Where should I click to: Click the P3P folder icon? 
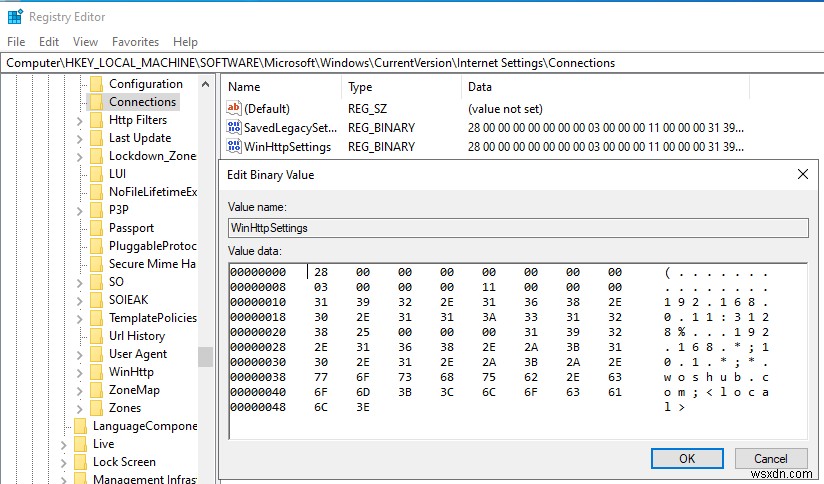click(x=97, y=210)
